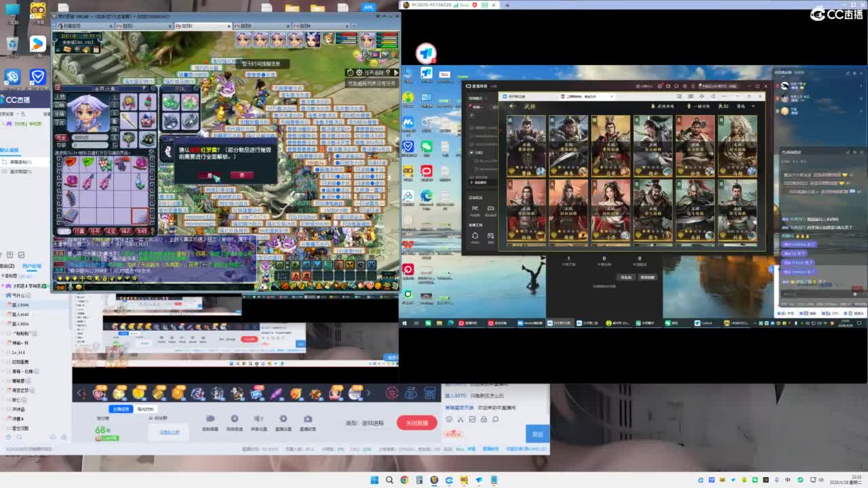Open the Recycle Bin desktop icon
This screenshot has height=488, width=868.
[x=12, y=45]
